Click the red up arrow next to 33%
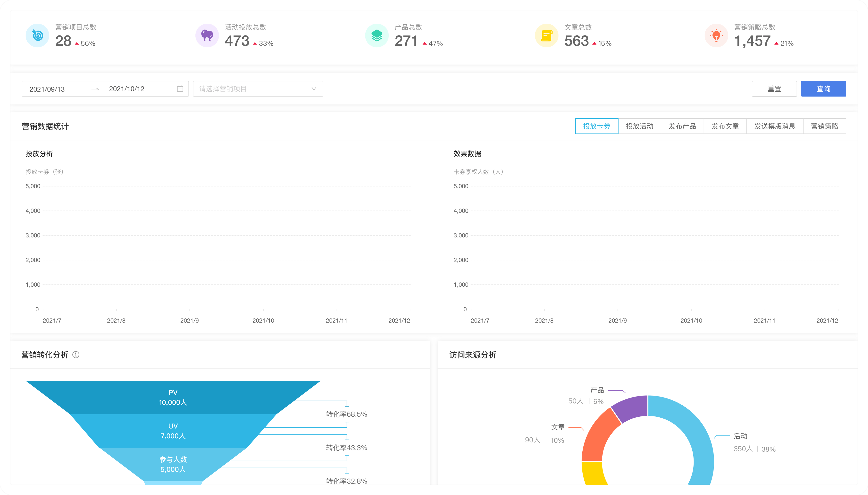 [x=255, y=44]
